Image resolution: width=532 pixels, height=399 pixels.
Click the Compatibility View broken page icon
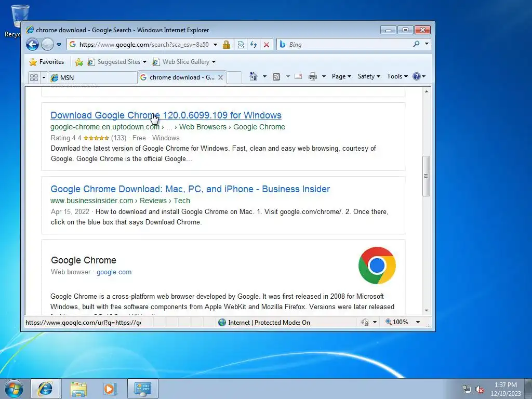point(241,45)
